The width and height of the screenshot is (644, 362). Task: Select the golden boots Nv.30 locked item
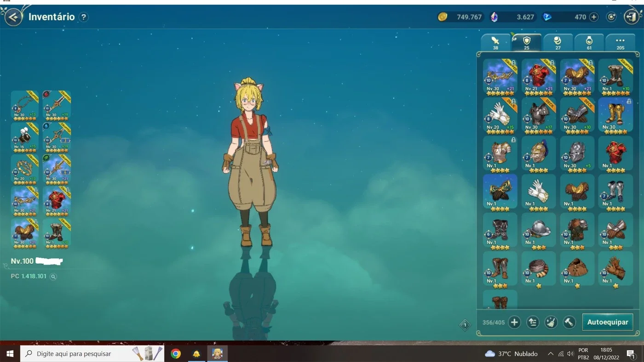[615, 115]
